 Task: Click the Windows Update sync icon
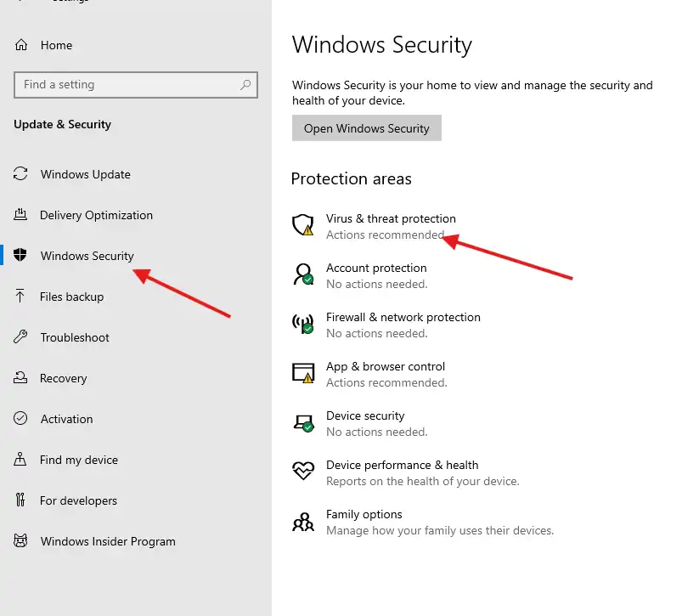20,173
